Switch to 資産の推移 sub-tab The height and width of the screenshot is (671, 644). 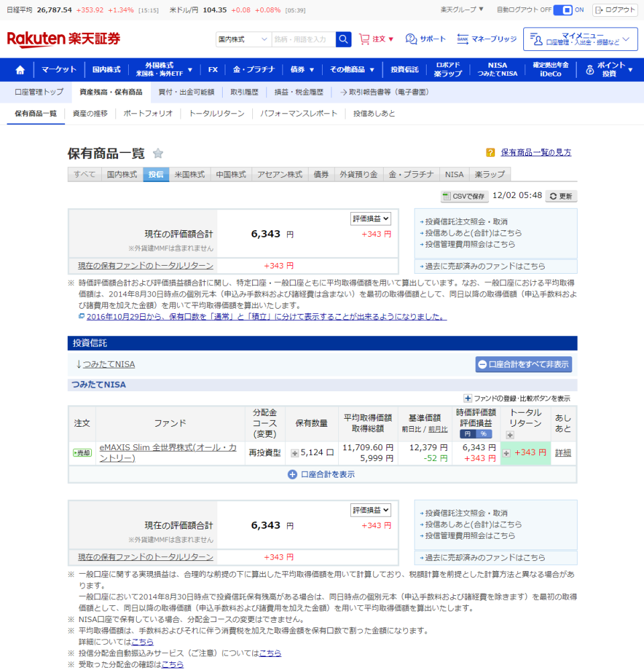pyautogui.click(x=91, y=114)
